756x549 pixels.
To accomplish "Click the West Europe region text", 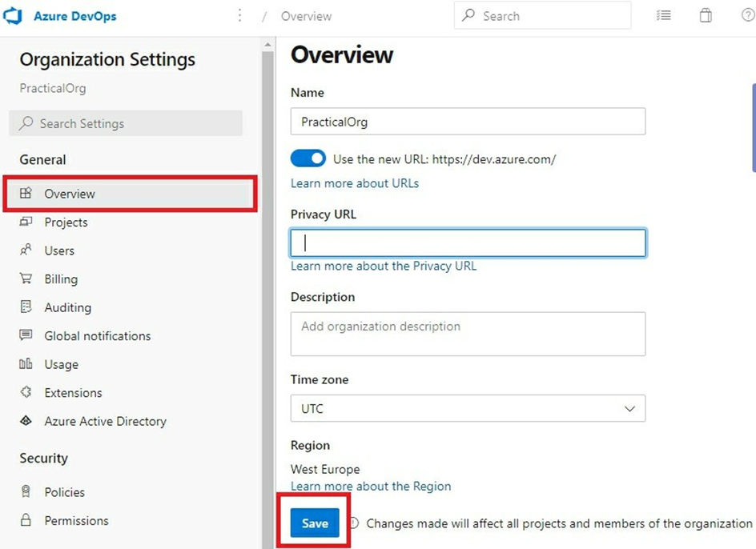I will pyautogui.click(x=325, y=469).
